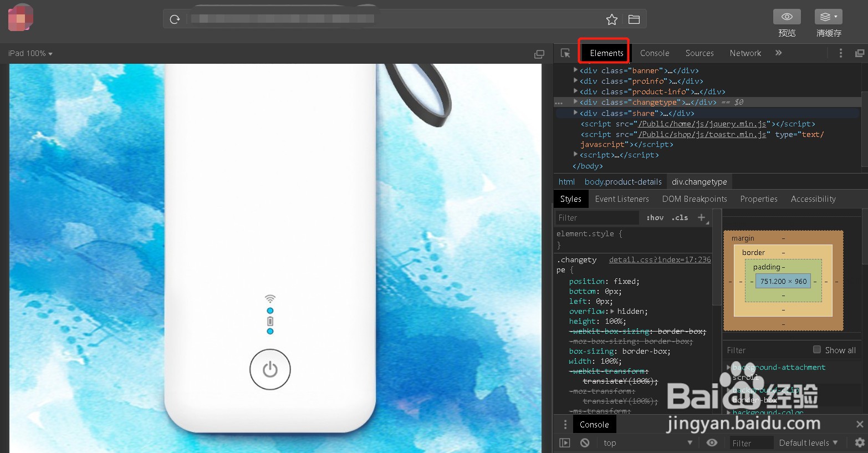Open the Default levels dropdown

[808, 442]
